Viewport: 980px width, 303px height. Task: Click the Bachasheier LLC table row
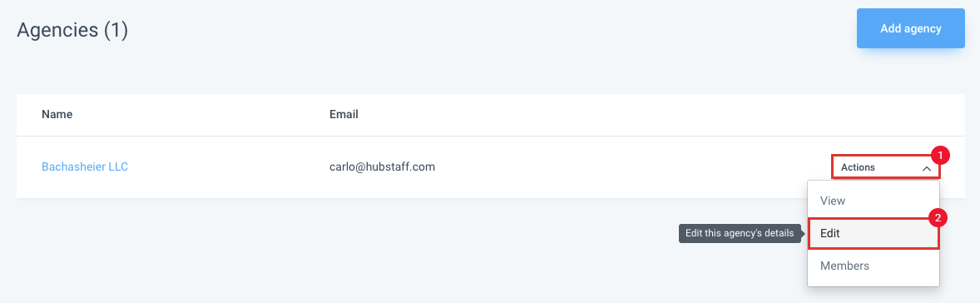(x=490, y=167)
